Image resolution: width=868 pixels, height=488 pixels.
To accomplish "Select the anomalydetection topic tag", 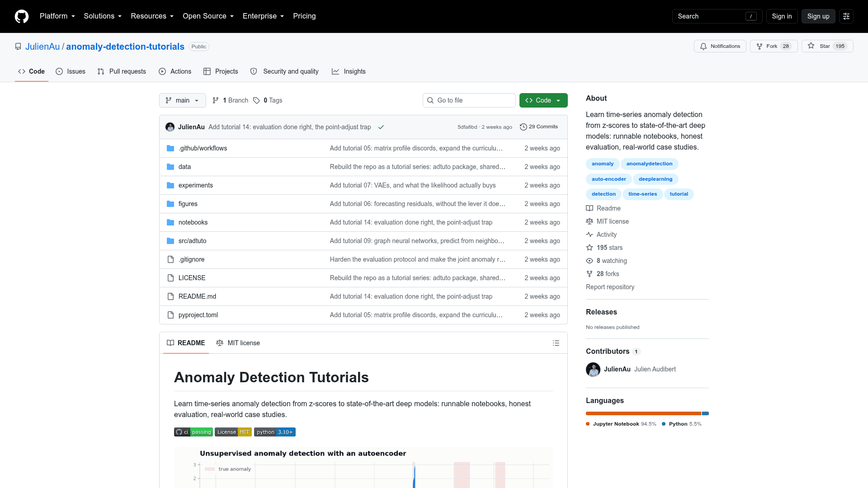I will [649, 164].
